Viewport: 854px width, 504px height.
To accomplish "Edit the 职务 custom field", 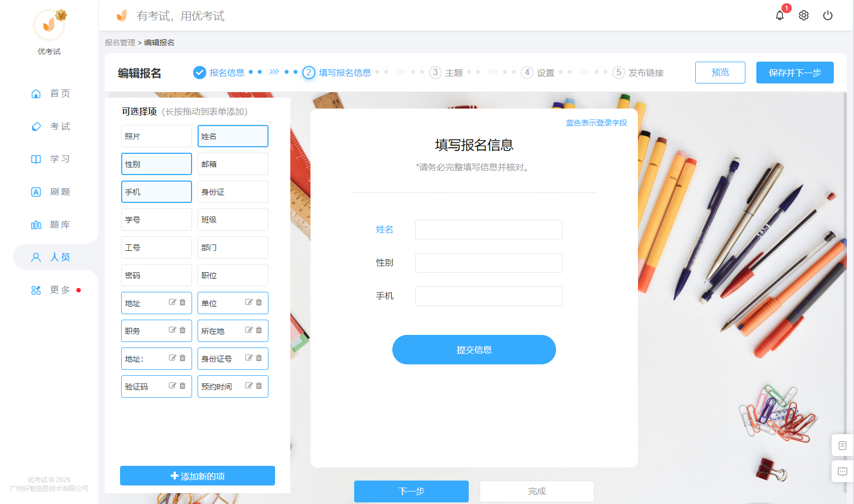I will click(x=172, y=330).
